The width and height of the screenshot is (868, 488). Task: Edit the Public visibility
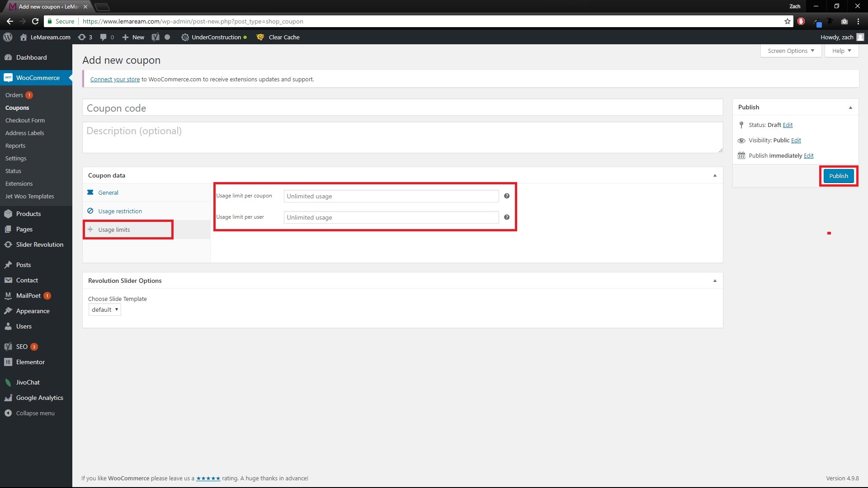point(796,141)
